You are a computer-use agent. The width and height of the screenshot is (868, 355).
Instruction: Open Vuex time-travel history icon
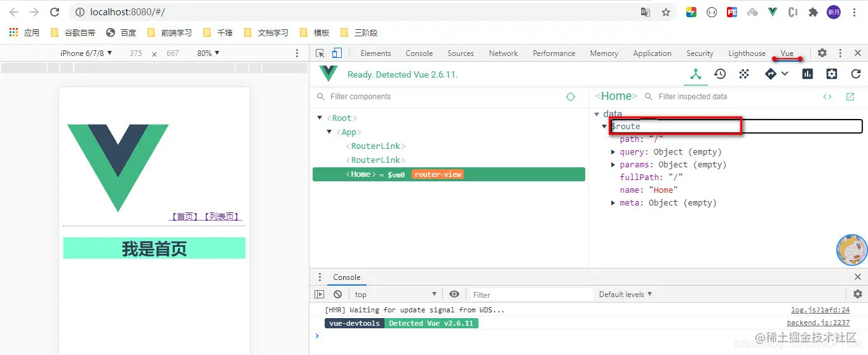[720, 74]
